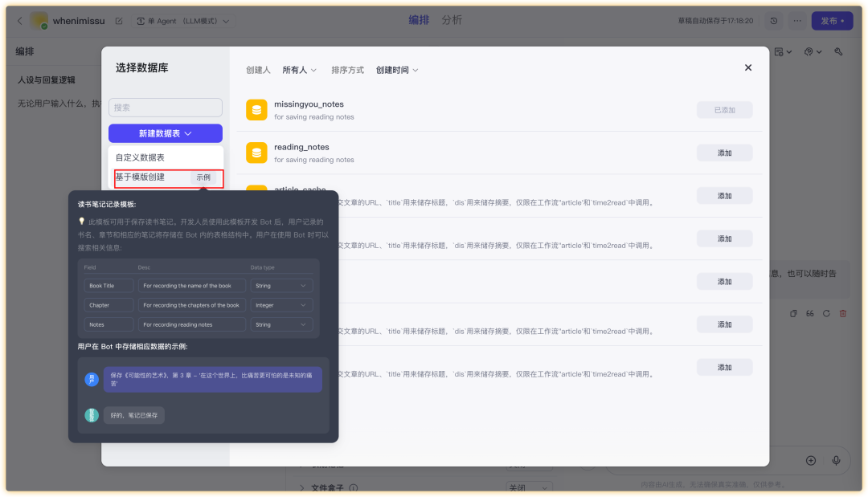Open String type dropdown for Notes
The height and width of the screenshot is (497, 868).
coord(281,324)
